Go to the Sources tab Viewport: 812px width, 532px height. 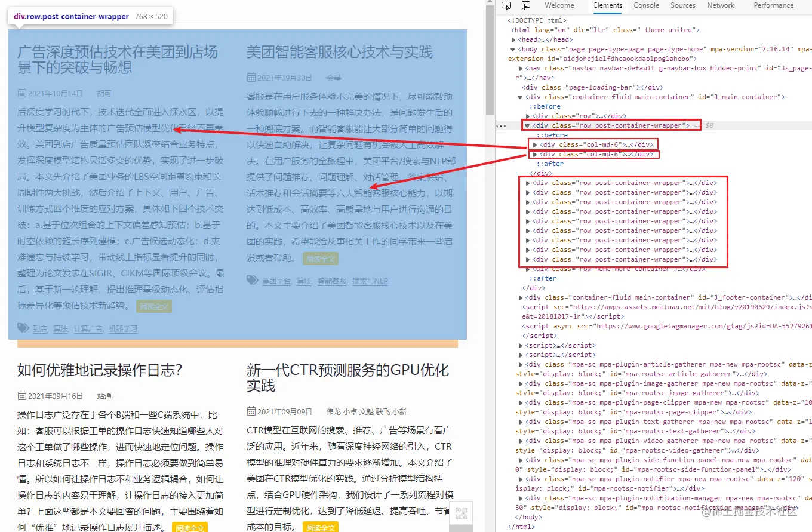point(683,5)
